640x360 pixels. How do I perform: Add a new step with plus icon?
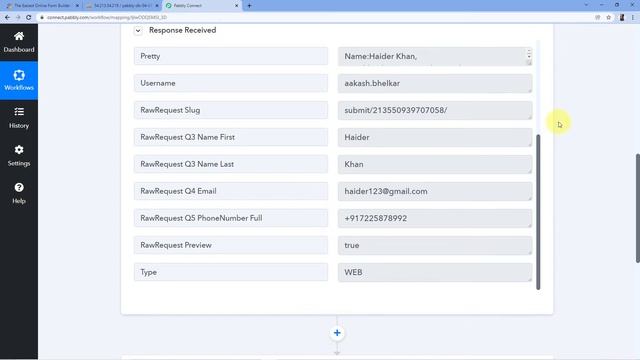337,333
